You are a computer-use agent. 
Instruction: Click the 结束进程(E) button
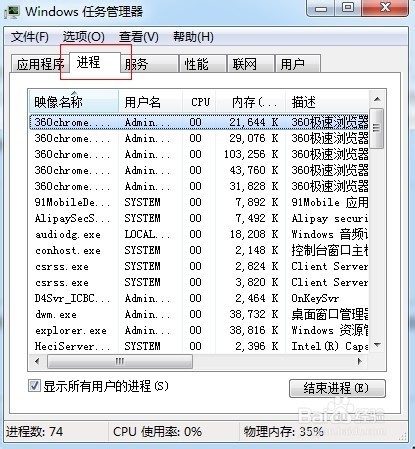pyautogui.click(x=337, y=388)
